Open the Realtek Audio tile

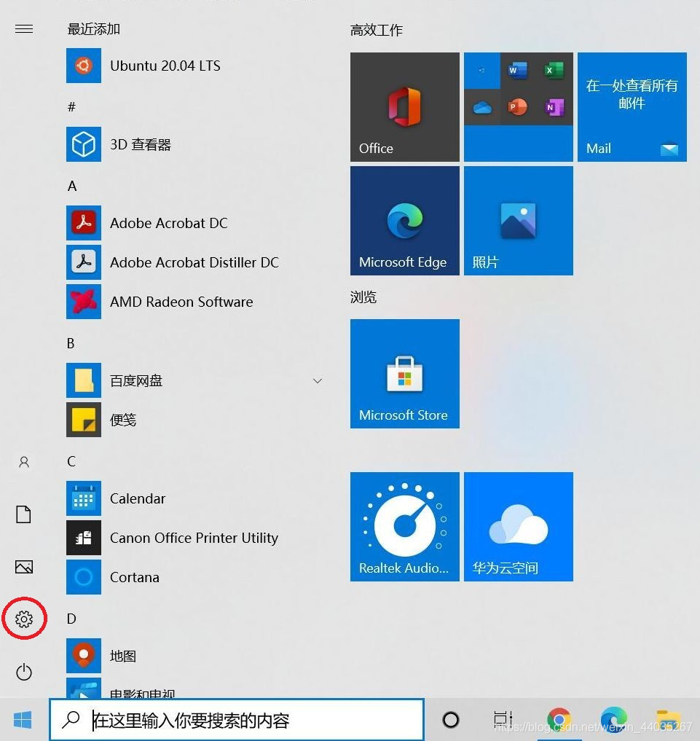(405, 527)
